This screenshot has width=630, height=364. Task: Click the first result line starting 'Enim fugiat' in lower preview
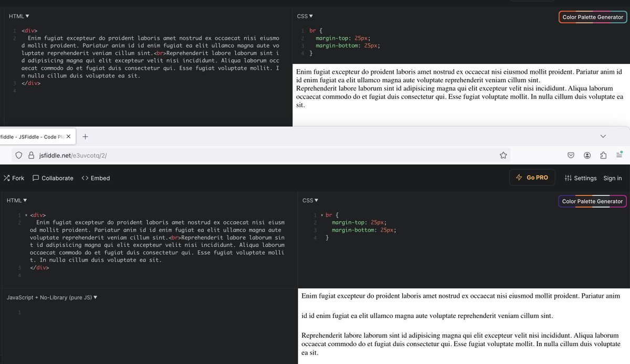460,296
